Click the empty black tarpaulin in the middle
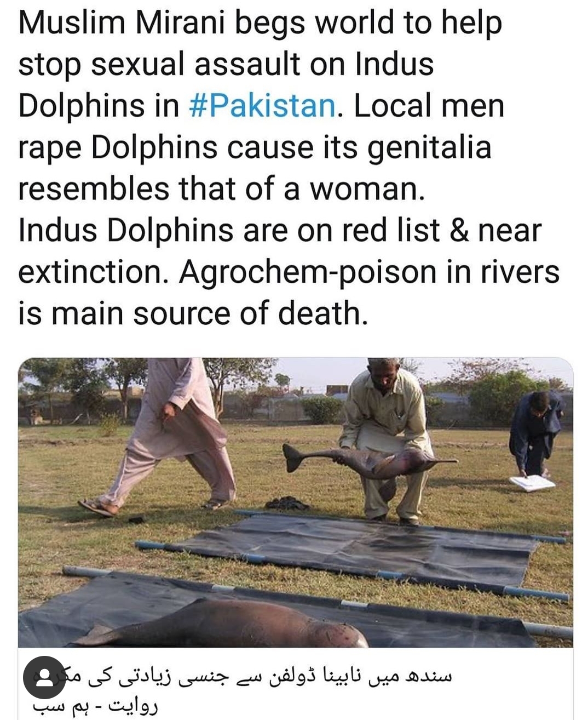 tap(350, 548)
